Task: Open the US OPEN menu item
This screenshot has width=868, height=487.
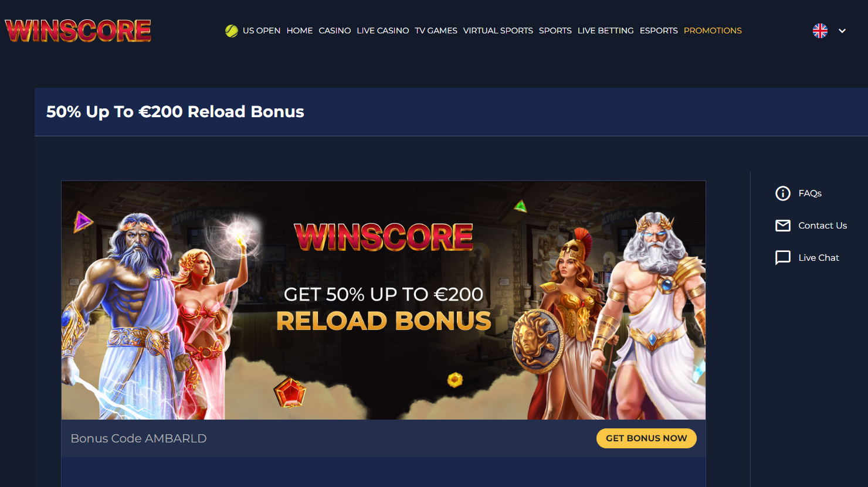Action: tap(262, 30)
